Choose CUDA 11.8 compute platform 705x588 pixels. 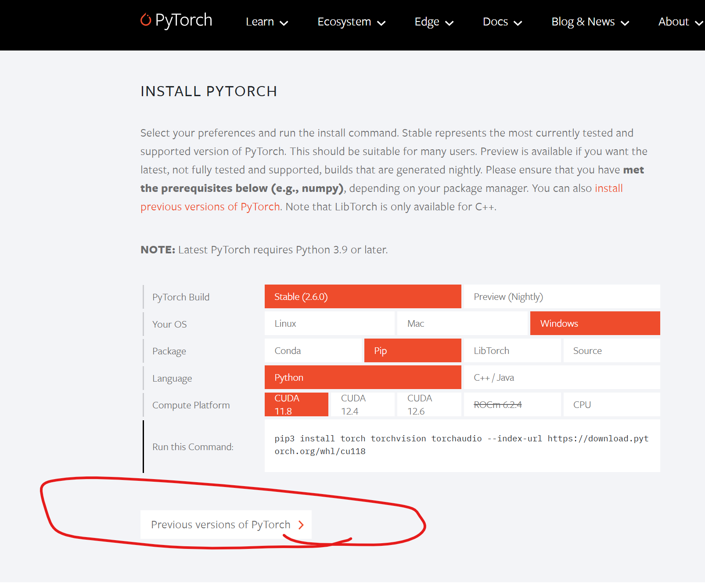pyautogui.click(x=296, y=404)
